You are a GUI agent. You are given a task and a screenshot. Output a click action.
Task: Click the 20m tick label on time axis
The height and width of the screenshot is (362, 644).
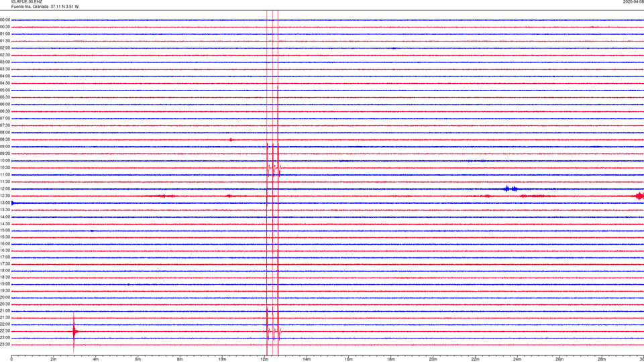pos(433,359)
